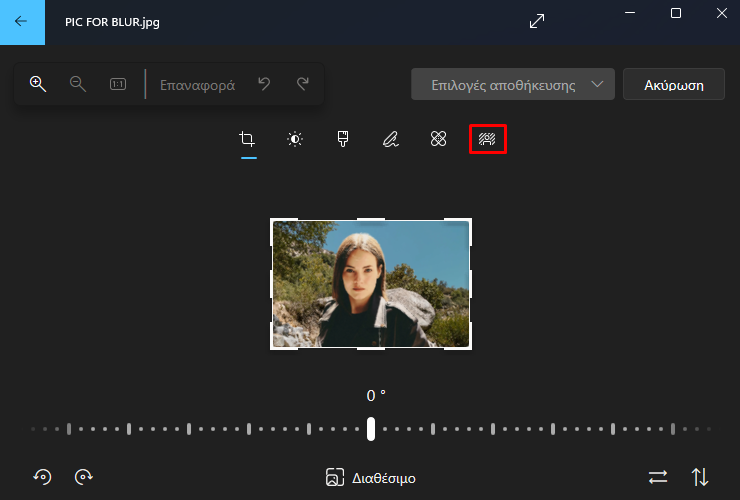Image resolution: width=740 pixels, height=500 pixels.
Task: Click the Ακύρωση cancel button
Action: click(674, 85)
